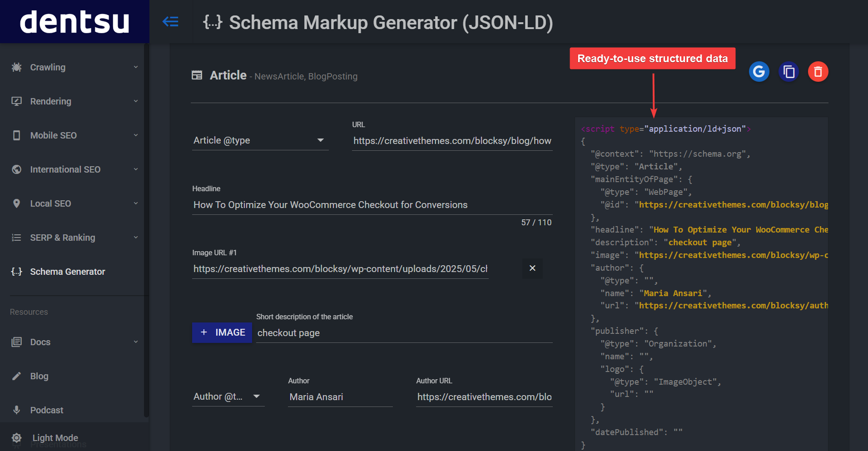Toggle Light Mode
868x451 pixels.
[55, 438]
